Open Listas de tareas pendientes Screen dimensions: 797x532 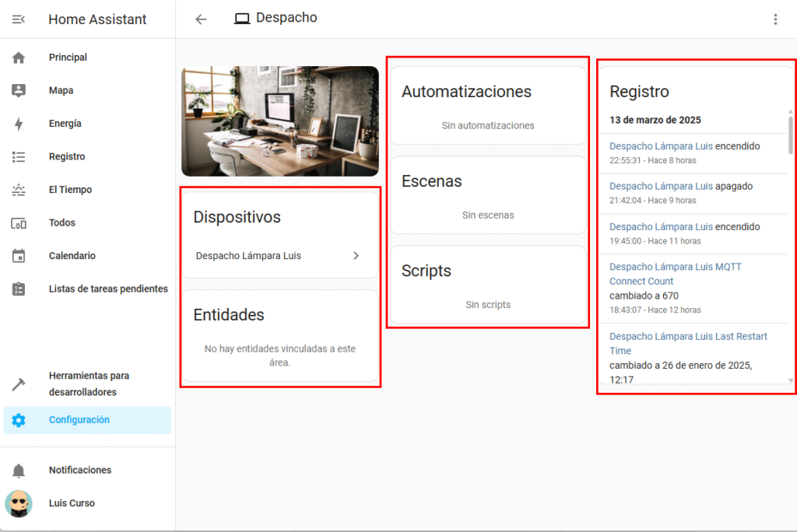point(108,289)
